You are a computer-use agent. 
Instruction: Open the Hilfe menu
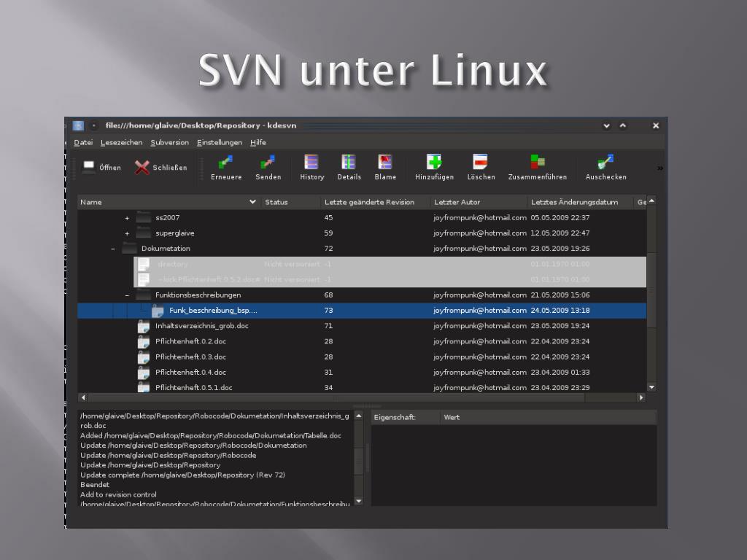pos(258,142)
